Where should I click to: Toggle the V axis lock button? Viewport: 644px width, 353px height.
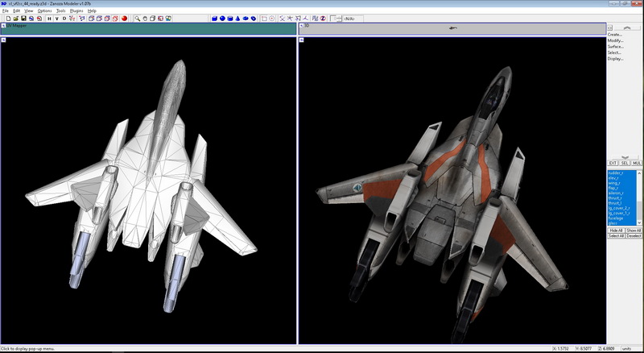[x=56, y=19]
